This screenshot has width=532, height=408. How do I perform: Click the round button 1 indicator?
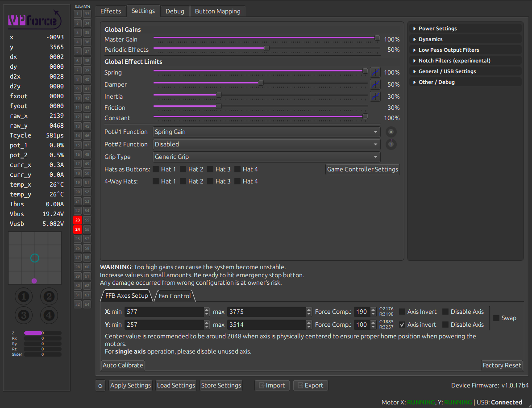pyautogui.click(x=24, y=296)
